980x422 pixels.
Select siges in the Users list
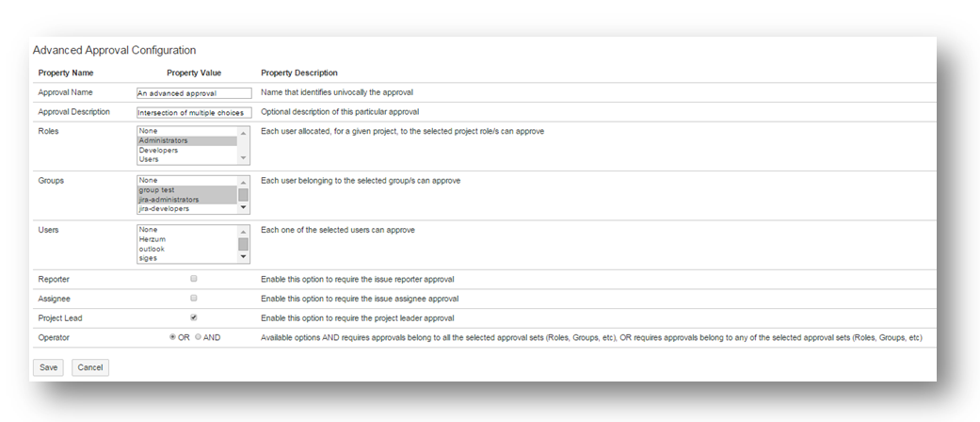click(186, 258)
